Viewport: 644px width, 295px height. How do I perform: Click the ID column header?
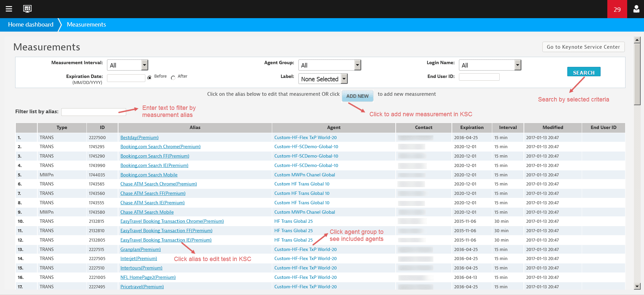(x=102, y=127)
